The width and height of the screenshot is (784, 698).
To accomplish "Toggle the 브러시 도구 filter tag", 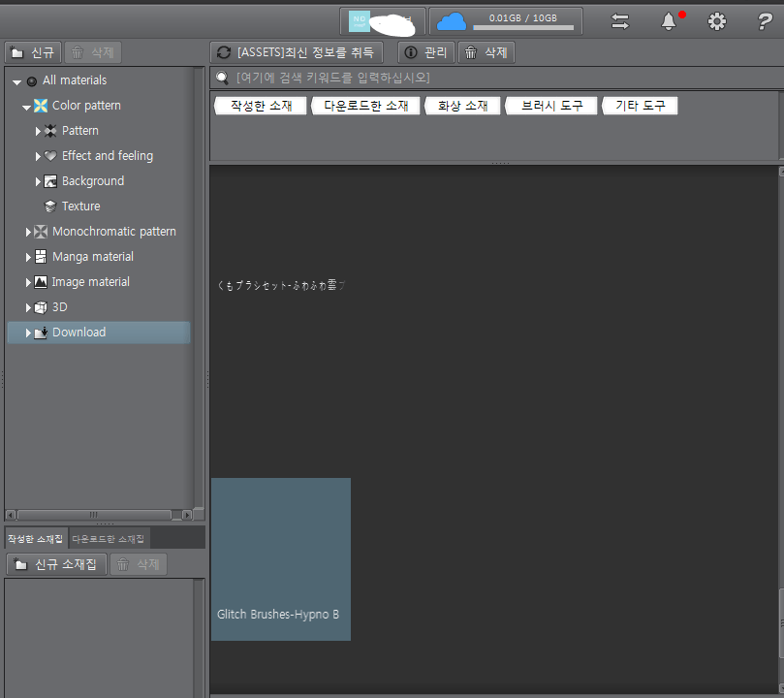I will click(x=551, y=106).
